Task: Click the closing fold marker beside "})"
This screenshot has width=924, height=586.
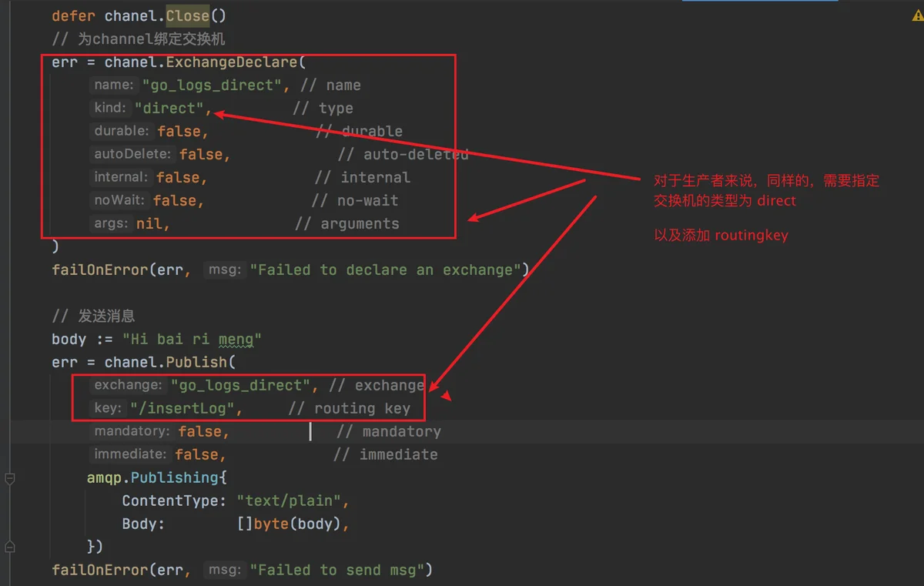Action: tap(9, 547)
